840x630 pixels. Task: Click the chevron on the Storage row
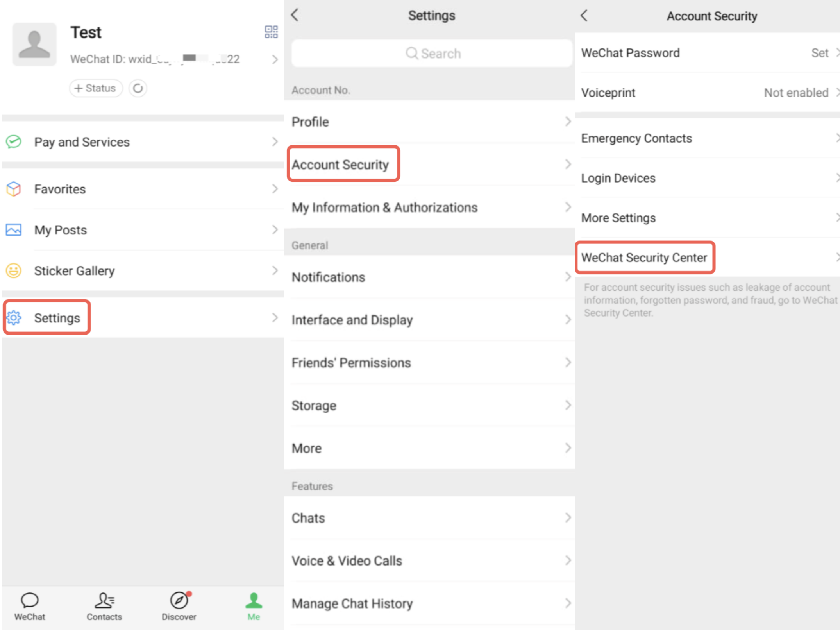568,405
